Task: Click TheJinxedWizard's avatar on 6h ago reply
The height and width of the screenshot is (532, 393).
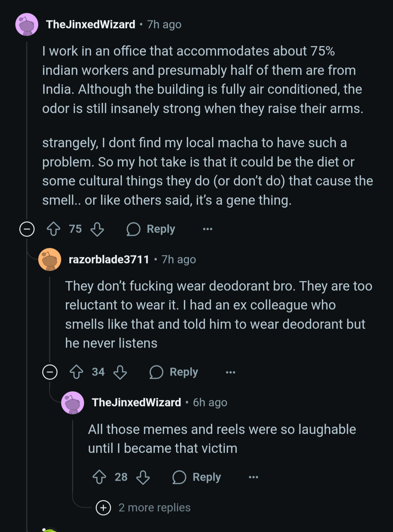Action: (73, 402)
